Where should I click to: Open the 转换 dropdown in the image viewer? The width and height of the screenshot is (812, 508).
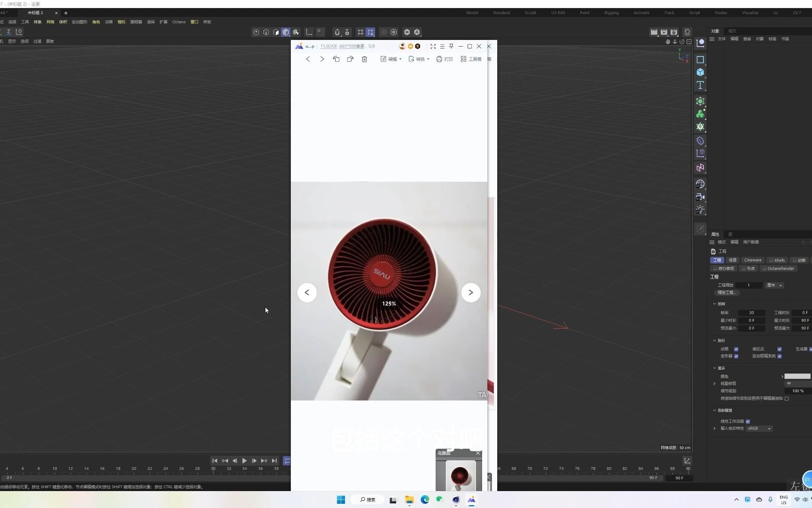click(x=419, y=59)
